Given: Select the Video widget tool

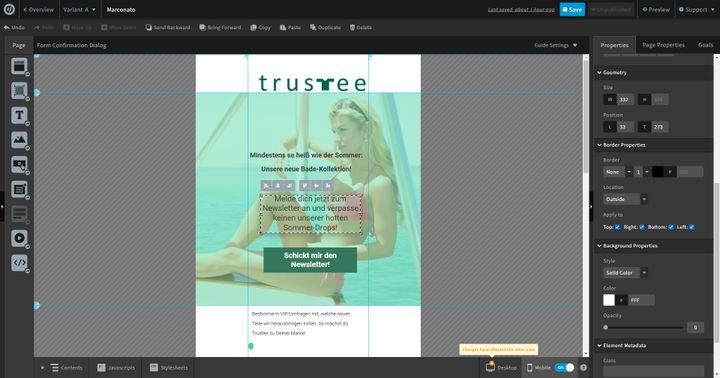Looking at the screenshot, I should coord(19,238).
